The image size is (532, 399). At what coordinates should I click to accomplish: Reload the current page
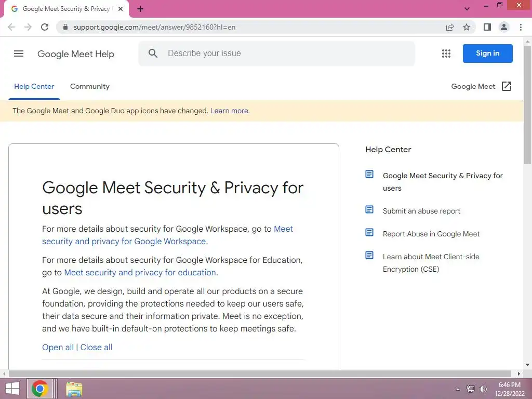(x=45, y=27)
